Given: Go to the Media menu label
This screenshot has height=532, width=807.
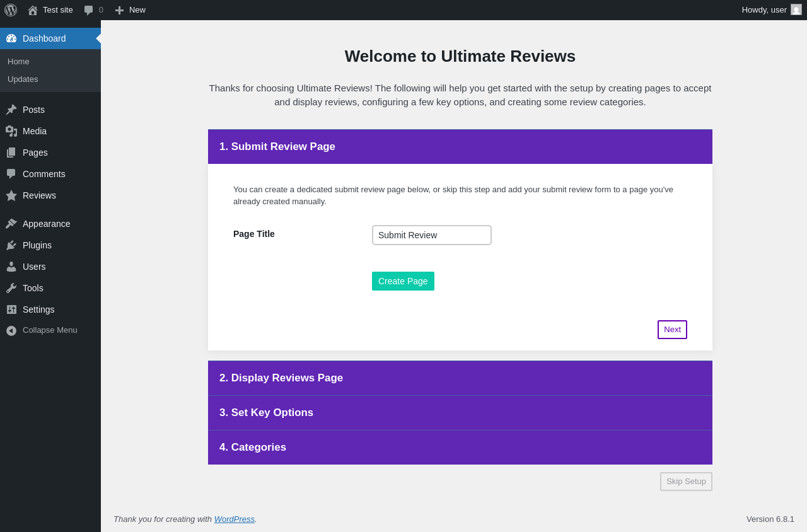Looking at the screenshot, I should click(x=35, y=131).
